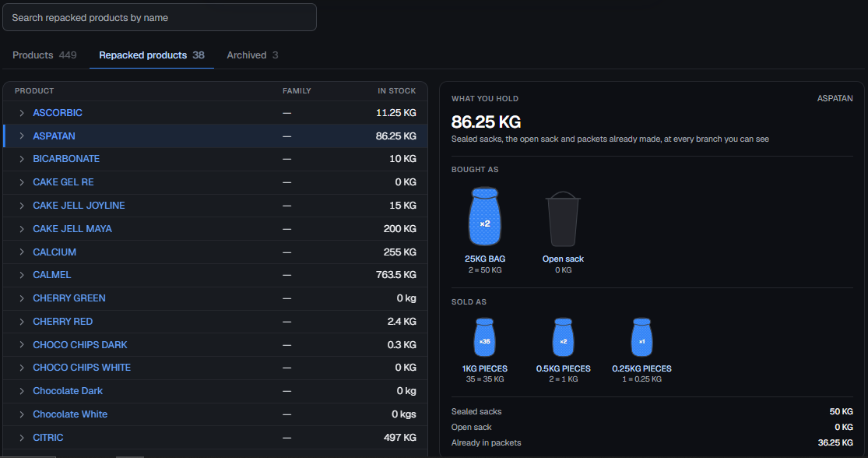868x458 pixels.
Task: Open the BICARBONATE product link
Action: coord(66,159)
